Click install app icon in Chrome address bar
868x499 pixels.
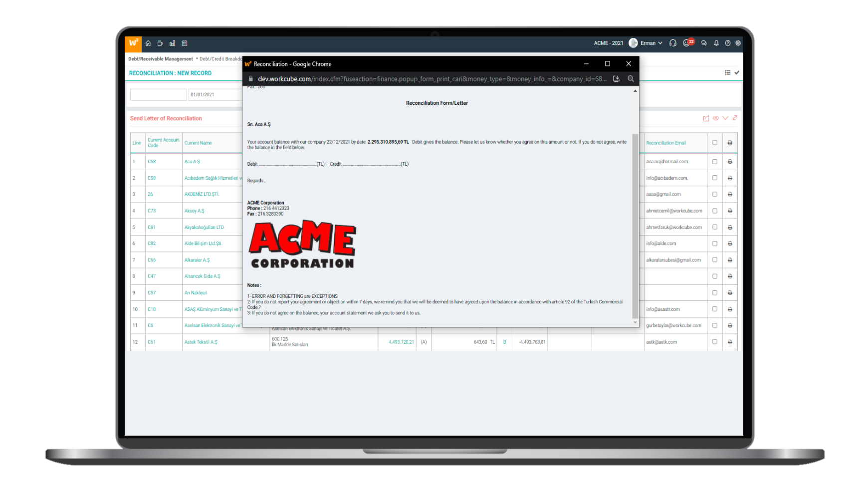pos(616,79)
